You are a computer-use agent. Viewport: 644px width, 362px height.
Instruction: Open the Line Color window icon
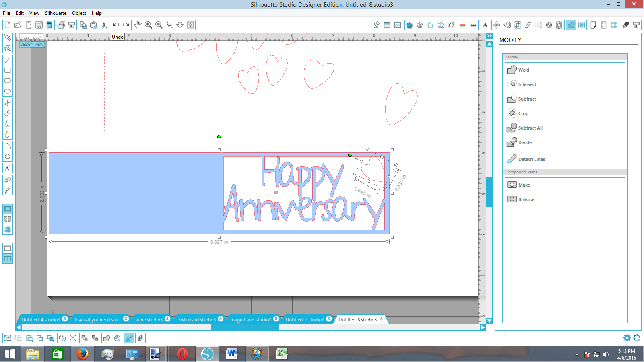point(462,25)
